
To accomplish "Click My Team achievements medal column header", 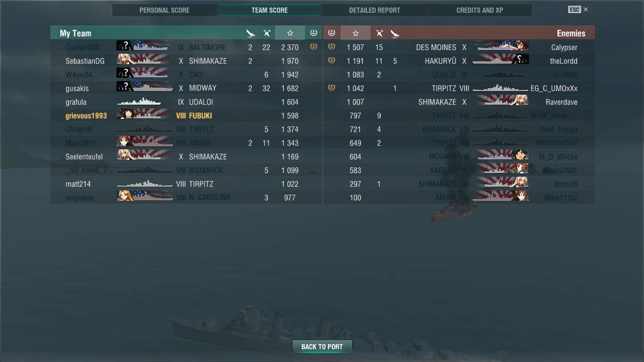I will 314,33.
